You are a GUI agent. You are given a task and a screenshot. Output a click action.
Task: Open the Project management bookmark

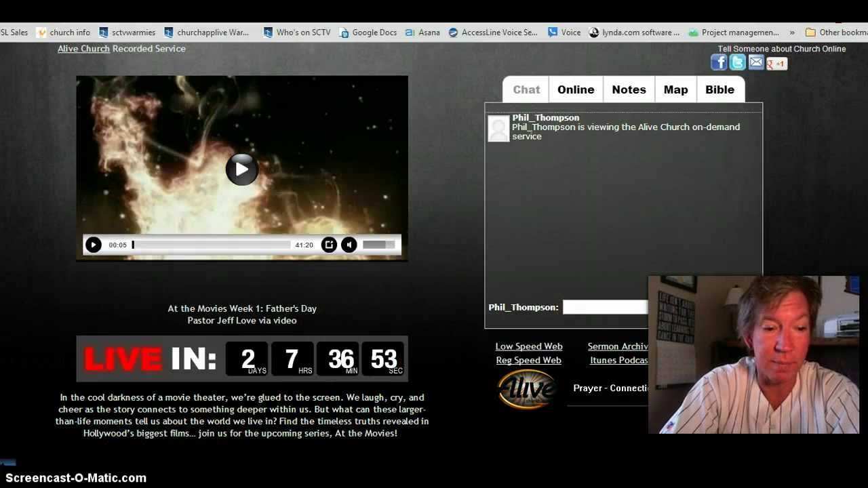(734, 32)
